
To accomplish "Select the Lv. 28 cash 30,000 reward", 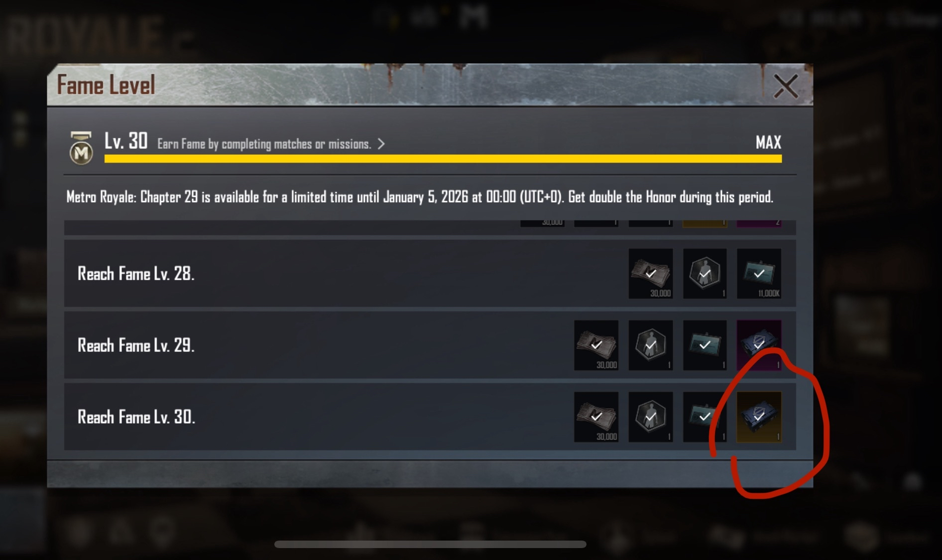I will coord(651,274).
